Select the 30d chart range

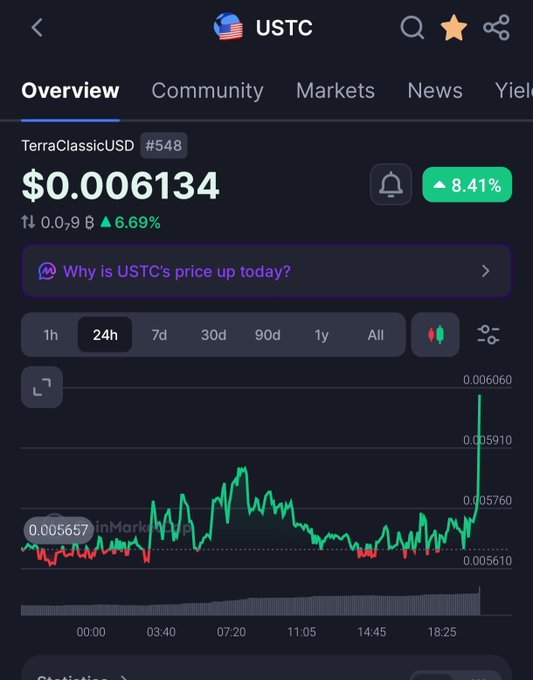[213, 335]
